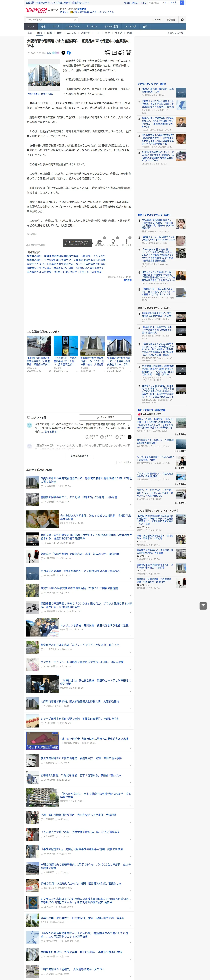Select the 有料 navigation tab
The height and width of the screenshot is (980, 210).
[x=145, y=27]
